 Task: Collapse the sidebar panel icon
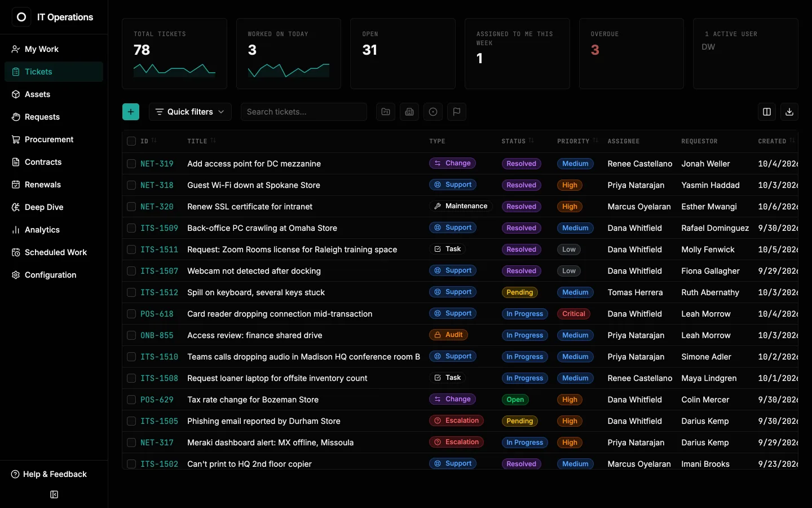click(x=54, y=494)
